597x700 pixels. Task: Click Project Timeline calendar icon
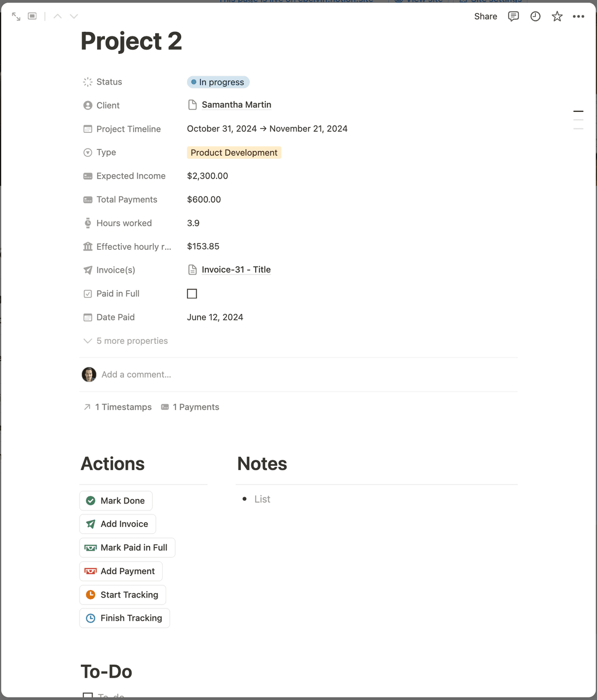click(x=88, y=129)
